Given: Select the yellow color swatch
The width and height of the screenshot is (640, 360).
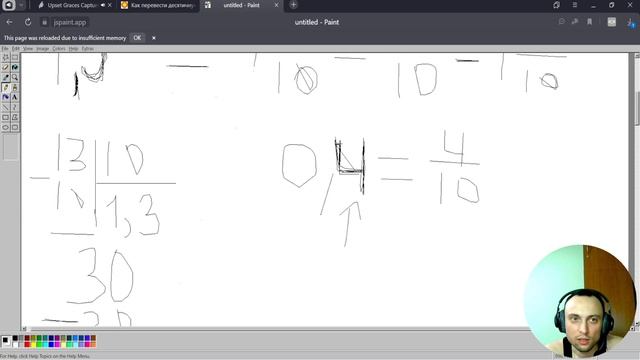Looking at the screenshot, I should pyautogui.click(x=33, y=344).
